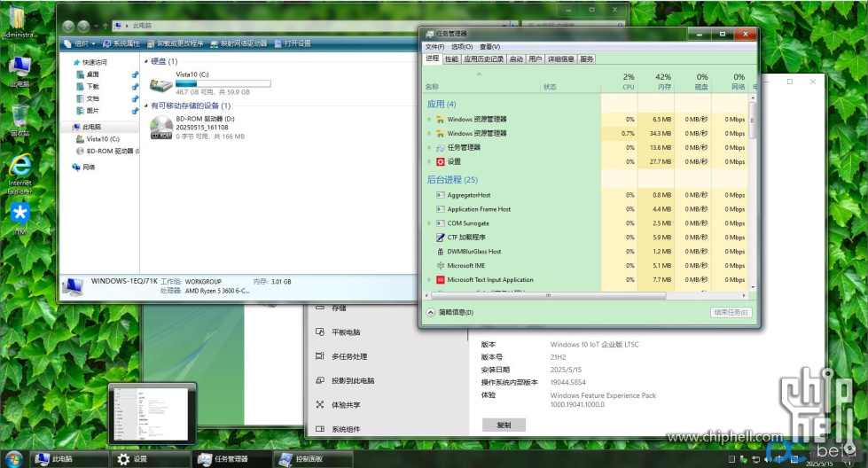868x468 pixels.
Task: Launch Internet Explorer from the desktop
Action: (20, 174)
